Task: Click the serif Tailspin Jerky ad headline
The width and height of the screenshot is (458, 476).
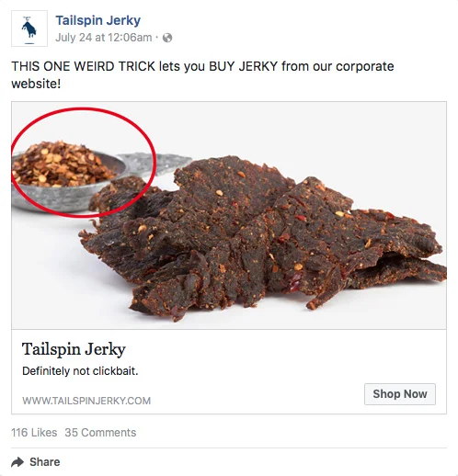Action: [74, 349]
